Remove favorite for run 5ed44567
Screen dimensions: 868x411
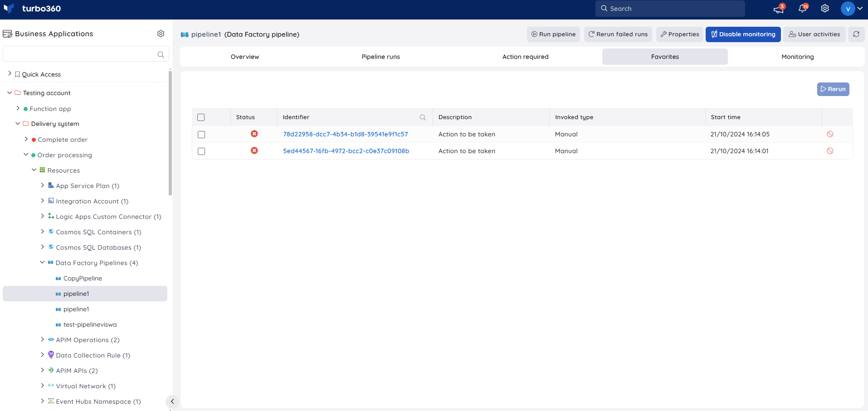(x=830, y=151)
